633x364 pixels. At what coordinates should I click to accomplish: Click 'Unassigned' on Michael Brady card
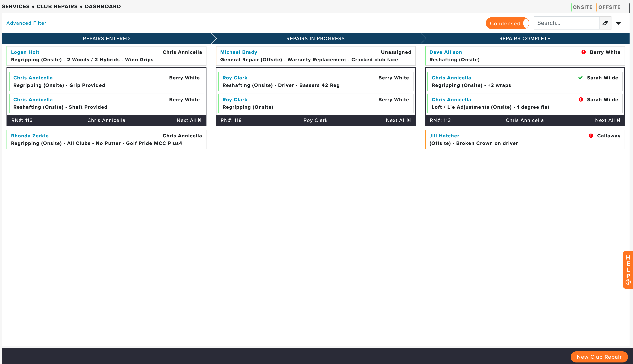pos(396,52)
